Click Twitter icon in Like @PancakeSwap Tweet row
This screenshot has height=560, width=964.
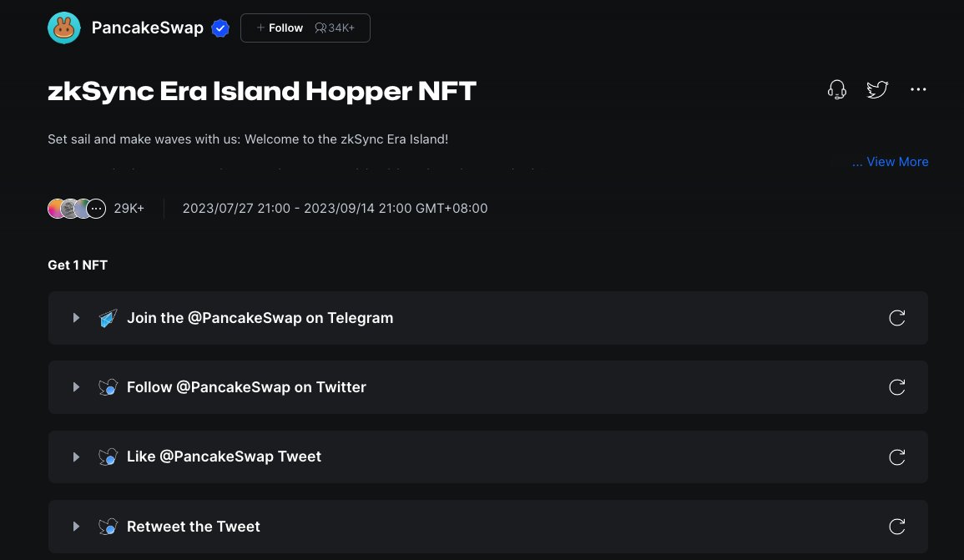click(x=109, y=457)
